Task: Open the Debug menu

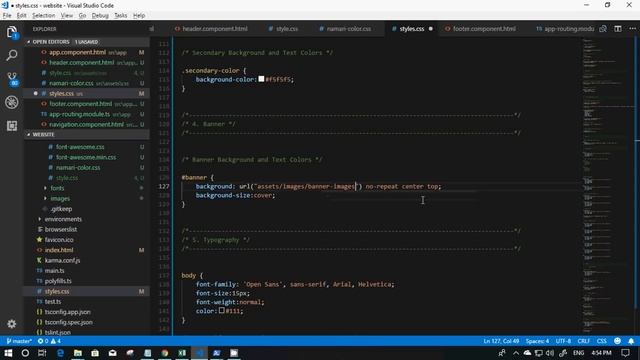Action: click(x=100, y=16)
